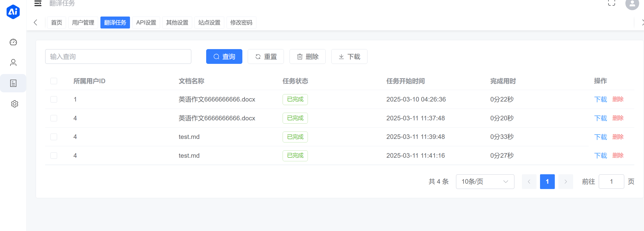Click the Ai logo in top-left corner
Viewport: 644px width, 231px height.
13,12
